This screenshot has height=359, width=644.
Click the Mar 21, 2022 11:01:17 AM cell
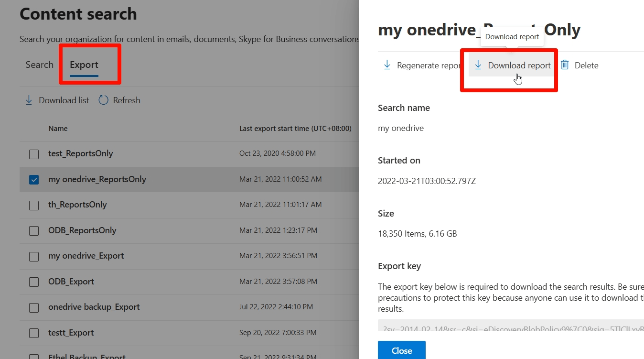pyautogui.click(x=280, y=205)
